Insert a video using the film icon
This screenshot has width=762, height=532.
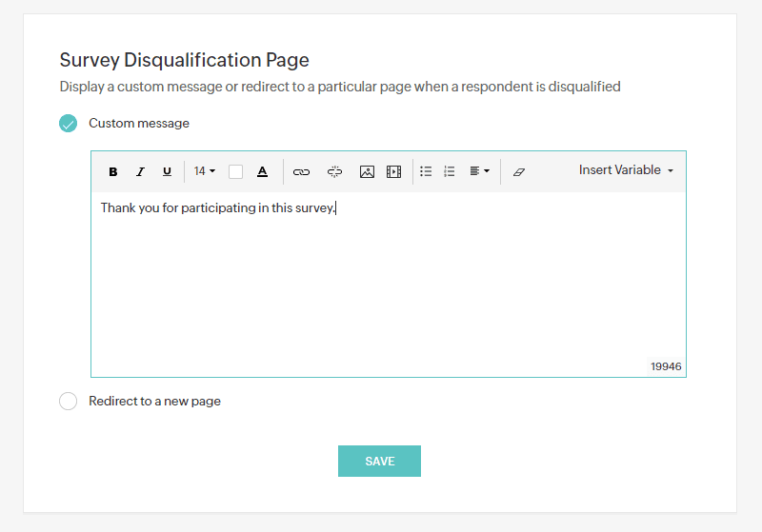pos(393,172)
